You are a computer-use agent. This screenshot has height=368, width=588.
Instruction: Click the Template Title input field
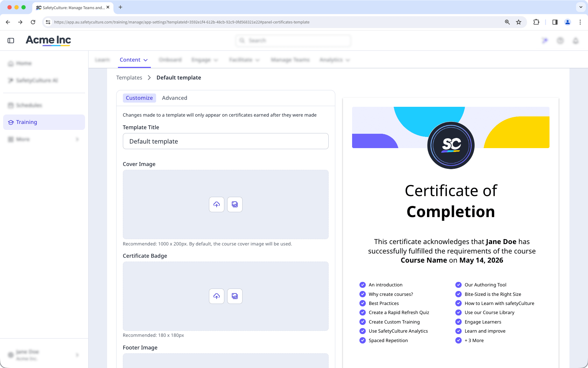[x=226, y=141]
